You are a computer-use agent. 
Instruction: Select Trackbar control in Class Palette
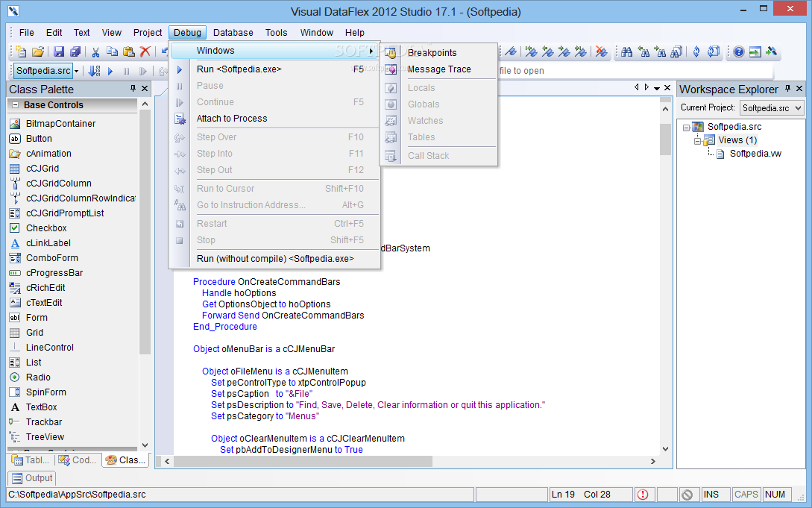pos(44,422)
